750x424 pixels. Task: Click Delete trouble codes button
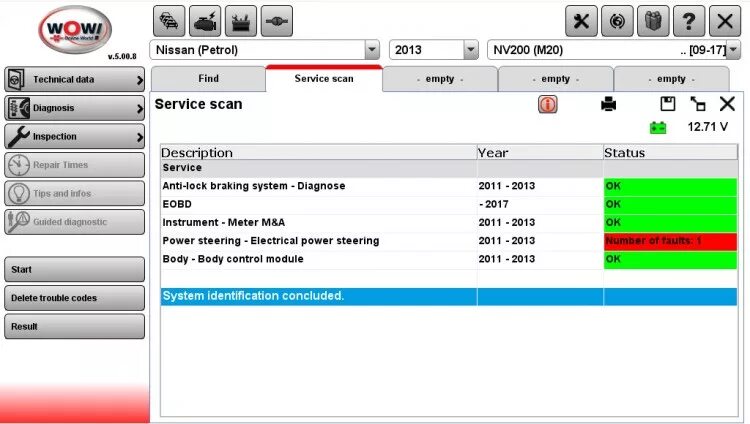(x=74, y=298)
